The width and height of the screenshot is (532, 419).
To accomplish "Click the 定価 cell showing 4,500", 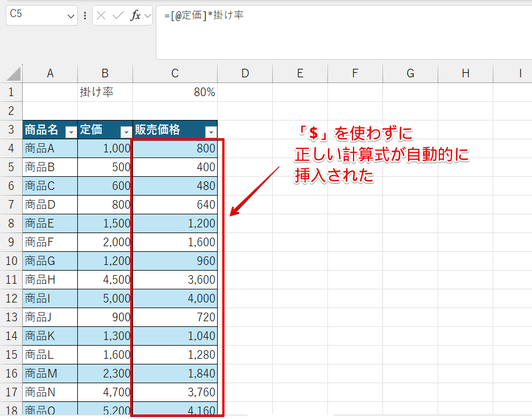I will coord(105,280).
